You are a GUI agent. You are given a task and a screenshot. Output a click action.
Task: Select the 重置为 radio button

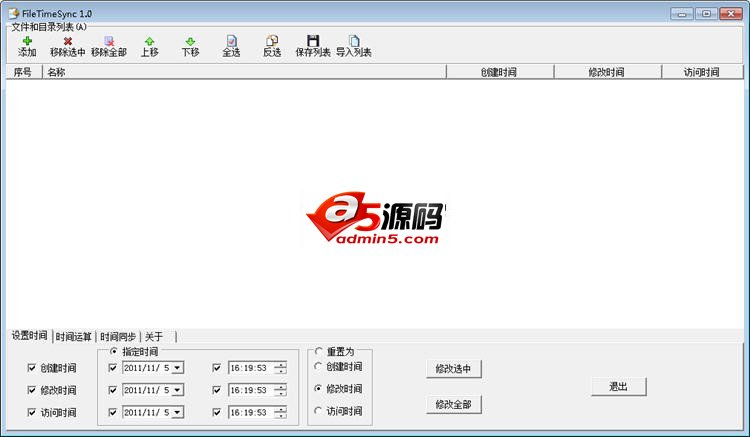pyautogui.click(x=319, y=351)
